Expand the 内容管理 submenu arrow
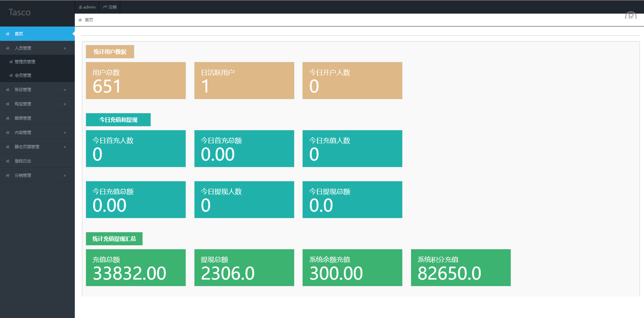644x318 pixels. coord(65,133)
